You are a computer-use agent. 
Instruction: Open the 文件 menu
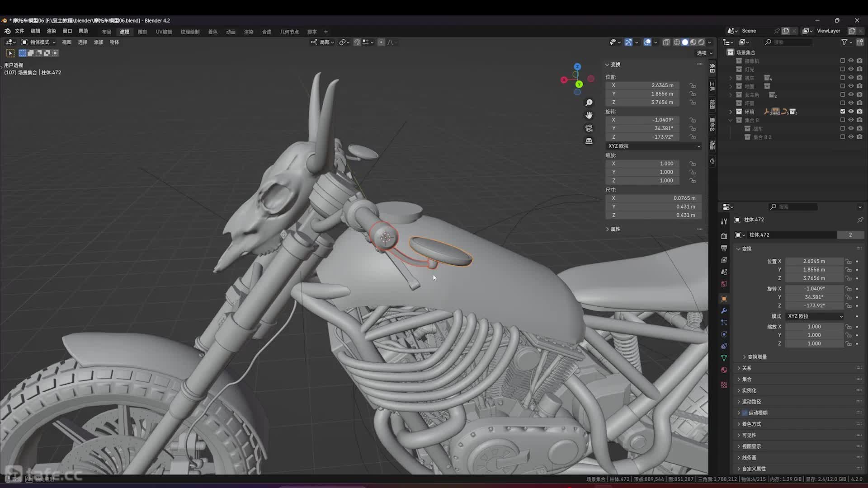19,31
